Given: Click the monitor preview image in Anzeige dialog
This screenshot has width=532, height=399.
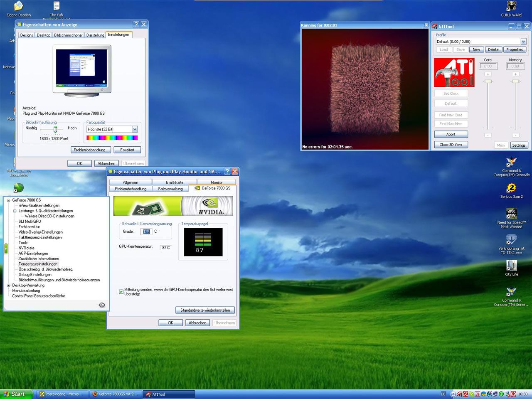Looking at the screenshot, I should coord(82,71).
